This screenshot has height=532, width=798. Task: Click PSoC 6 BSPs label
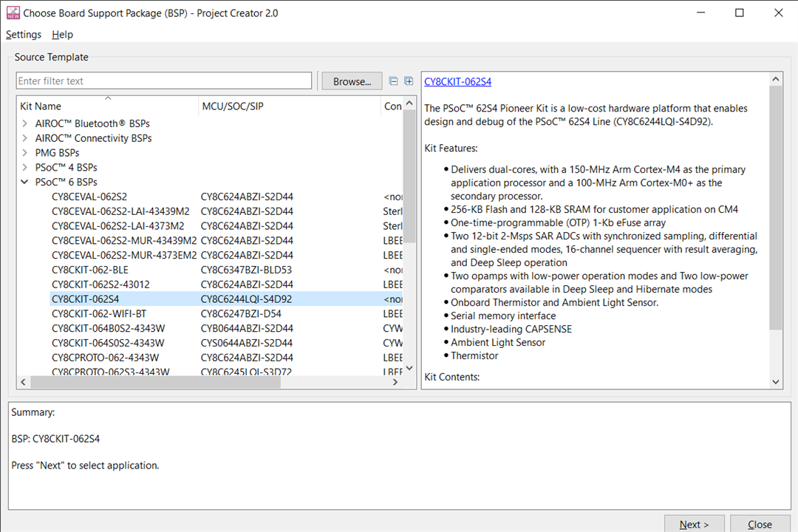pyautogui.click(x=66, y=182)
